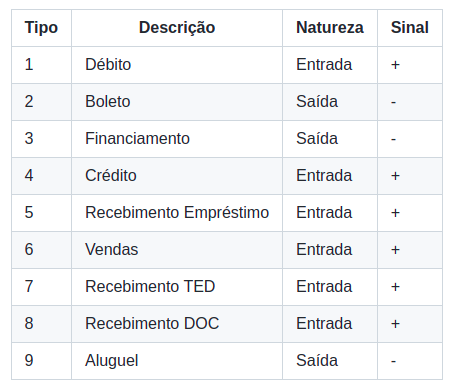Select the Recebimento DOC cell
466x388 pixels.
click(177, 324)
